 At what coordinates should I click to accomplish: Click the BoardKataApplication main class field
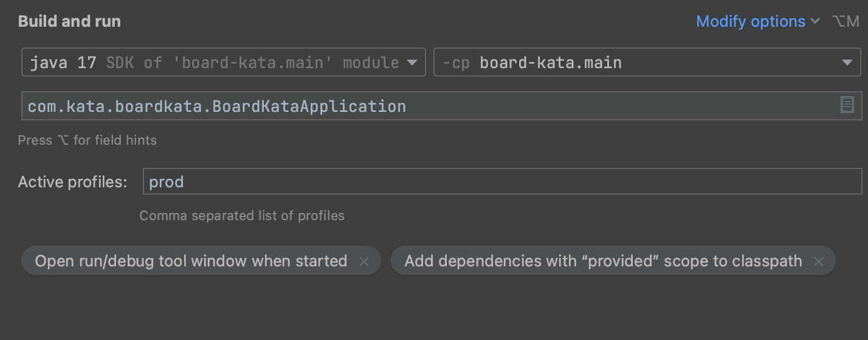pyautogui.click(x=425, y=106)
